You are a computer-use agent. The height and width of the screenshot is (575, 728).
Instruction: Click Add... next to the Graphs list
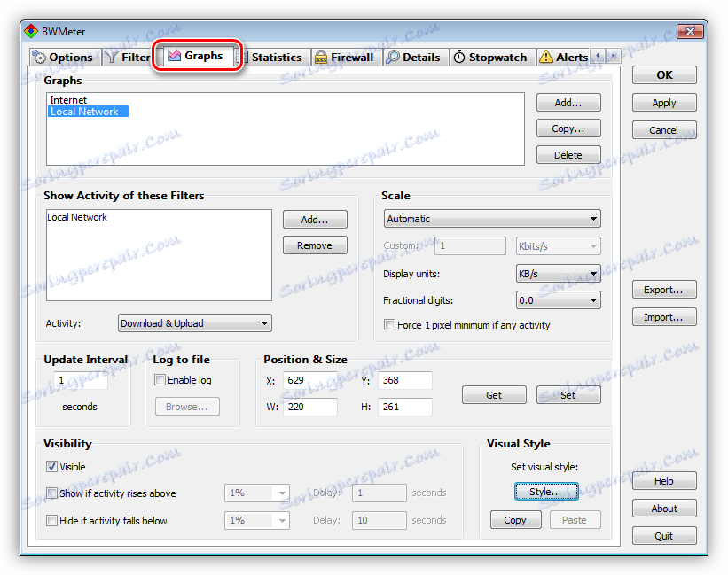[x=568, y=103]
